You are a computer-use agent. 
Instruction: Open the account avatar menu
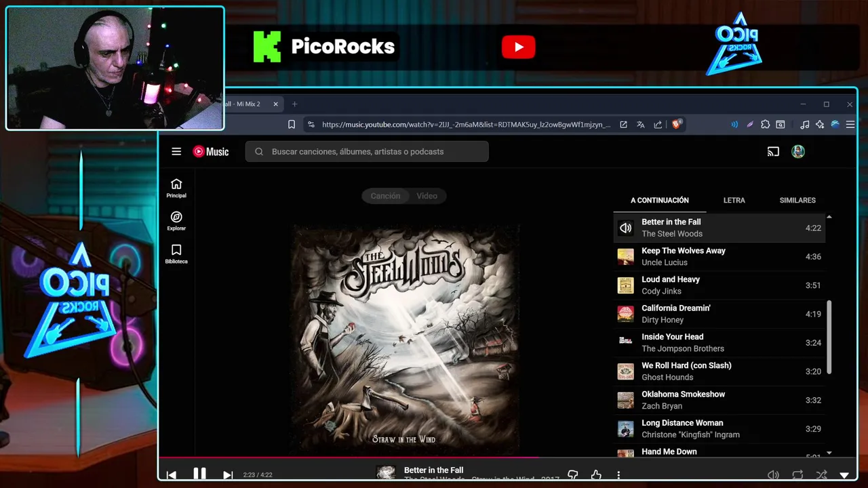coord(798,152)
